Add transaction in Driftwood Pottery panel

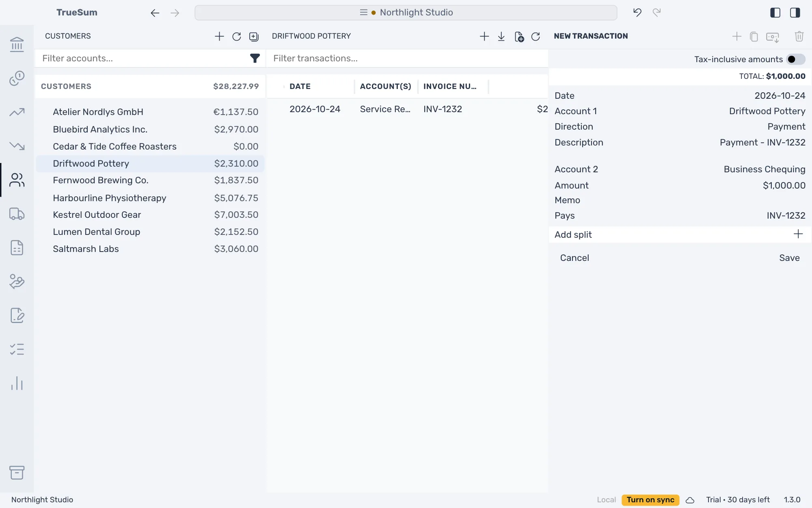pos(484,36)
